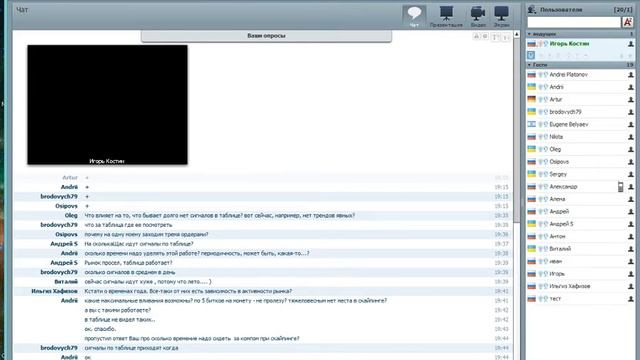Click the chat settings gear icon
The width and height of the screenshot is (640, 360).
pyautogui.click(x=485, y=37)
